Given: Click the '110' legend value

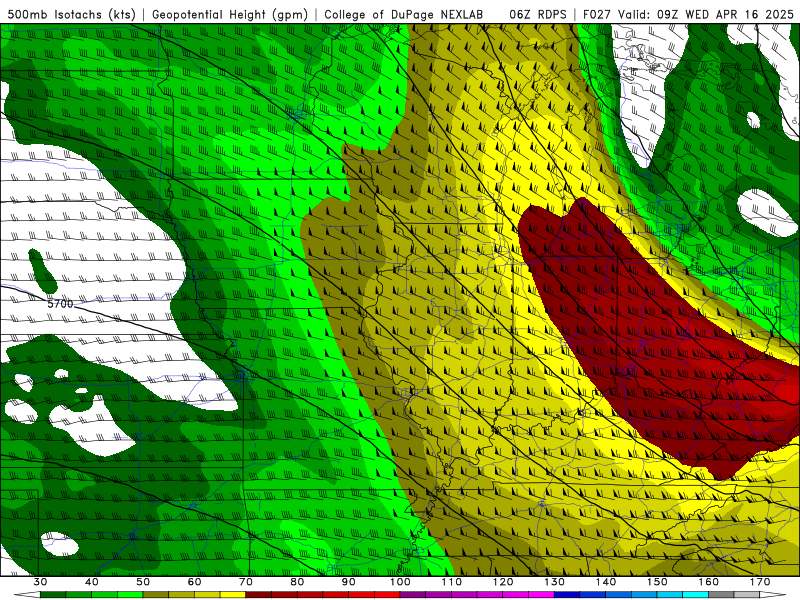Looking at the screenshot, I should (452, 582).
